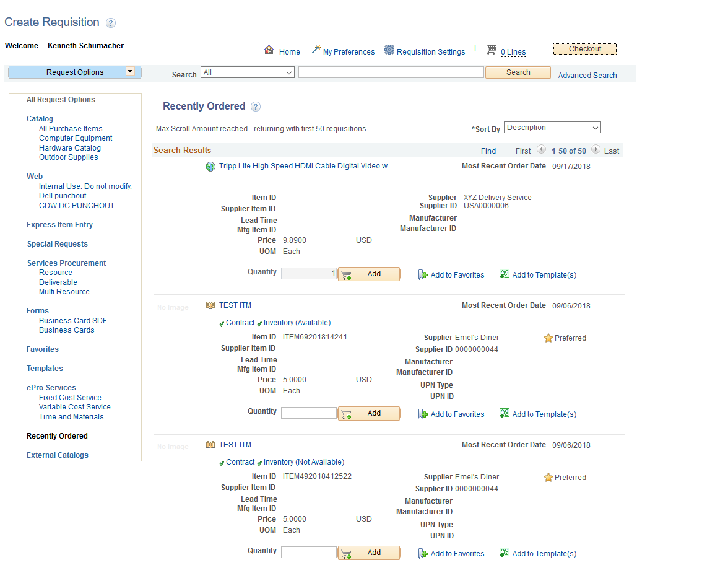The image size is (728, 573).
Task: Click the Home house icon
Action: point(269,50)
